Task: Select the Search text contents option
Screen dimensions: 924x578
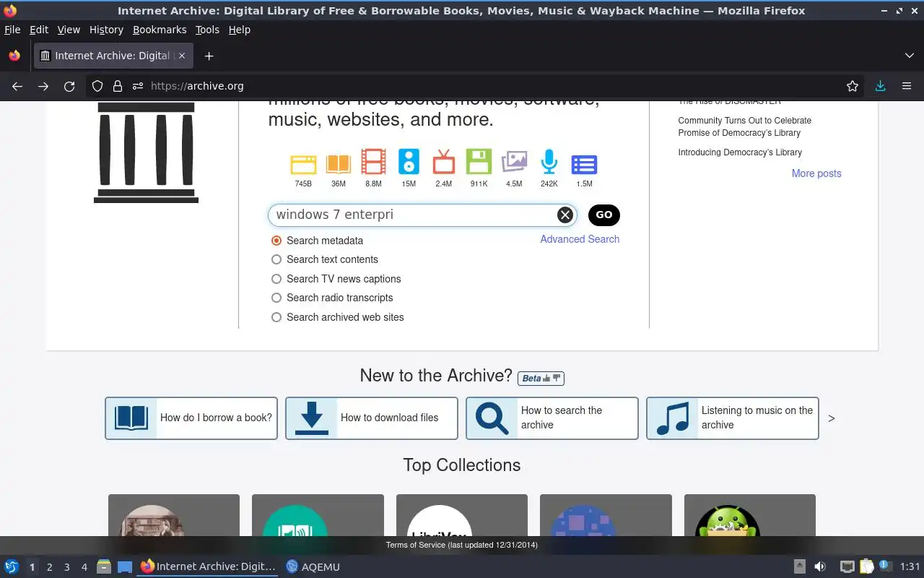Action: (276, 259)
